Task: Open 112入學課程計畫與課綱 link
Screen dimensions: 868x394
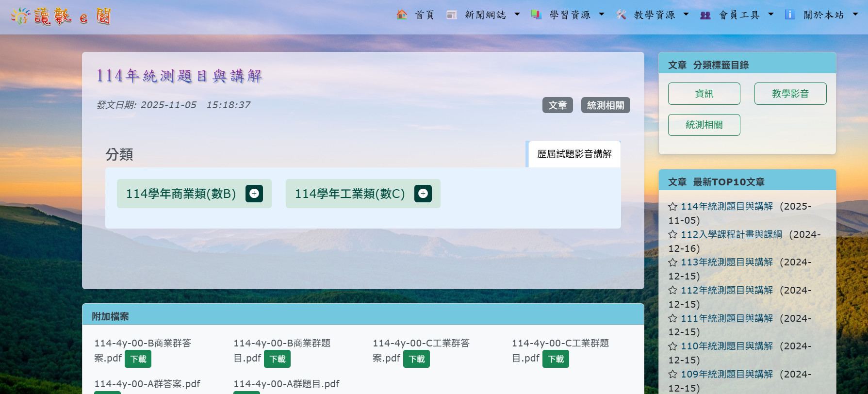Action: pyautogui.click(x=731, y=234)
